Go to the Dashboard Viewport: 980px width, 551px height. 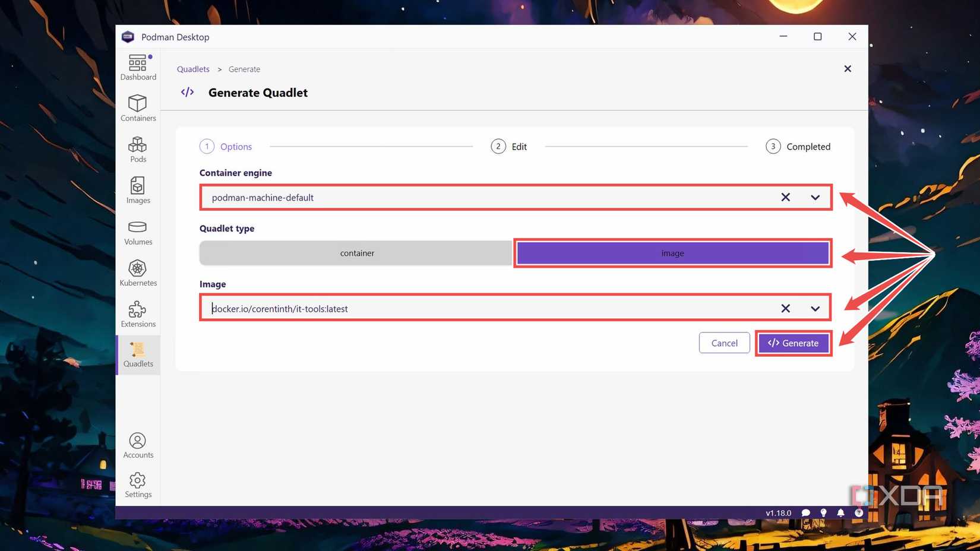coord(138,67)
